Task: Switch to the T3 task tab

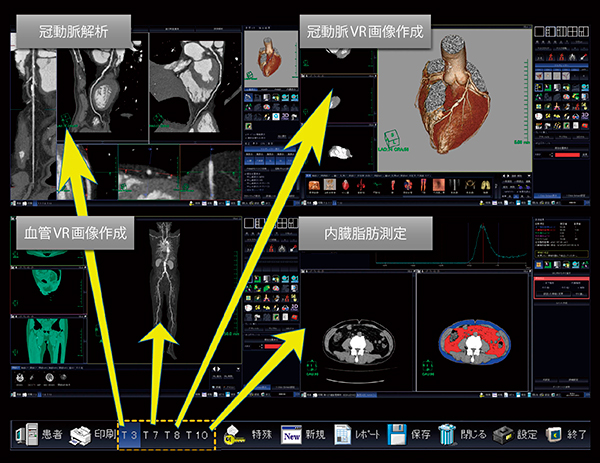Action: tap(129, 436)
